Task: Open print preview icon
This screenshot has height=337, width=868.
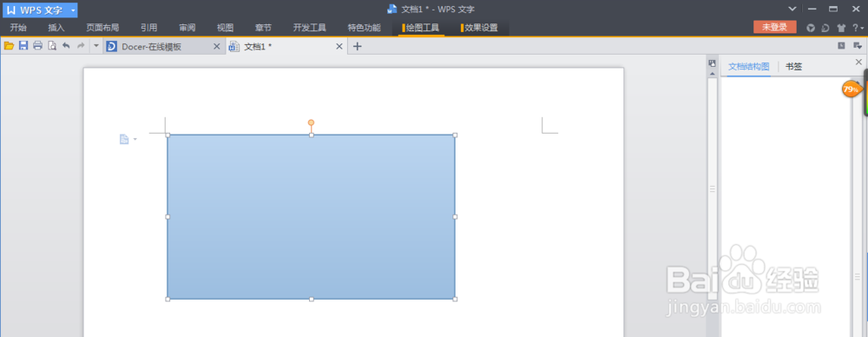Action: [x=52, y=46]
